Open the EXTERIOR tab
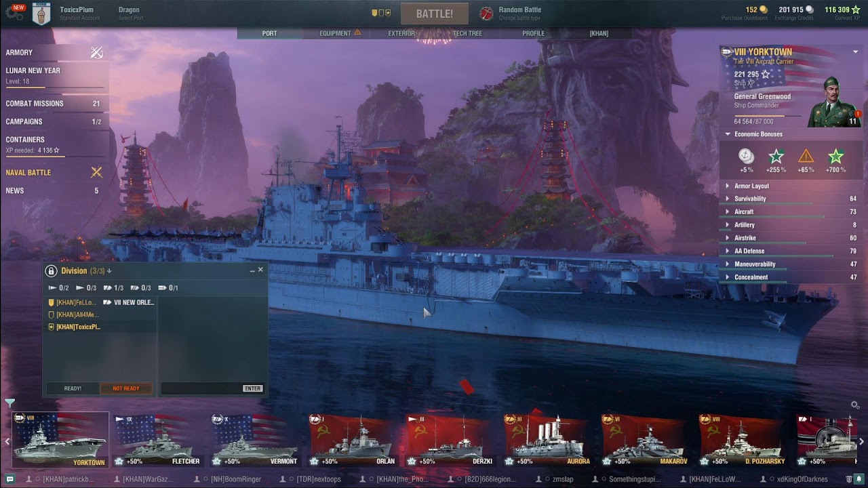This screenshot has height=488, width=868. click(401, 33)
